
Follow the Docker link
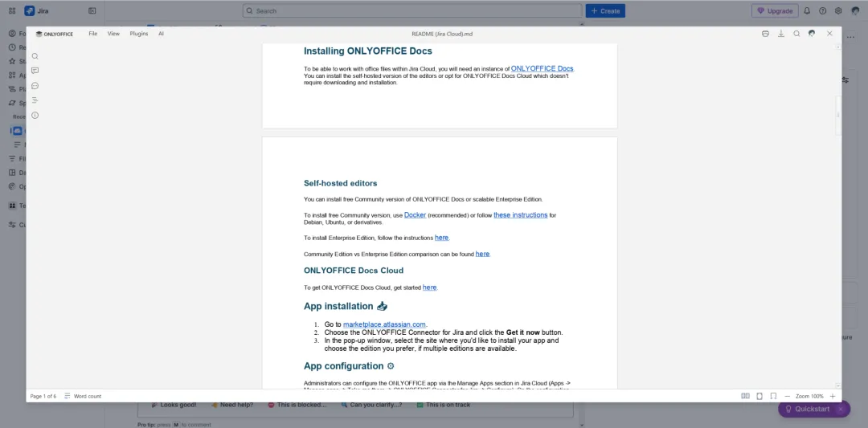[x=416, y=214]
